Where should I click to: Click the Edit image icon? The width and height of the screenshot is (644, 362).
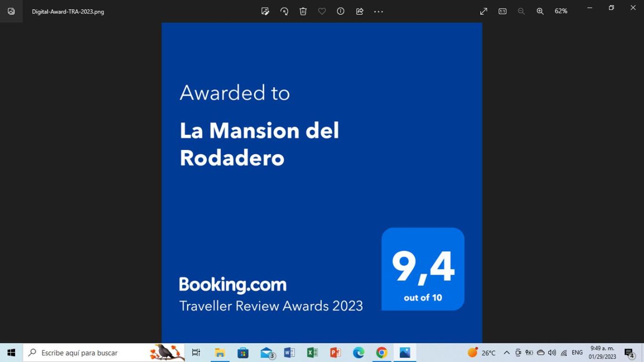click(265, 11)
